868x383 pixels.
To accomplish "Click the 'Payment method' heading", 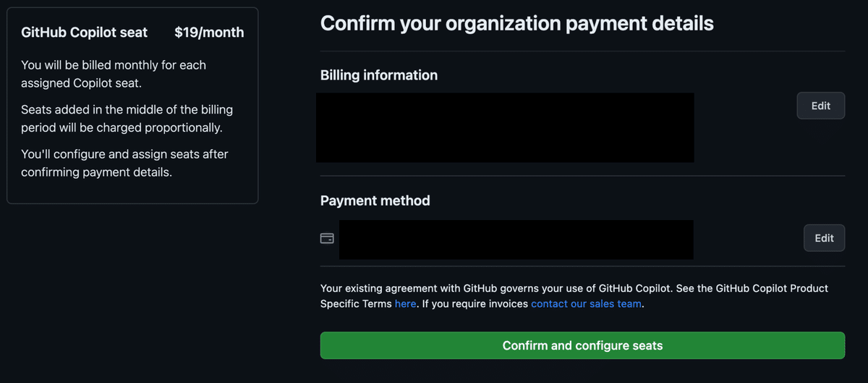I will (x=375, y=201).
